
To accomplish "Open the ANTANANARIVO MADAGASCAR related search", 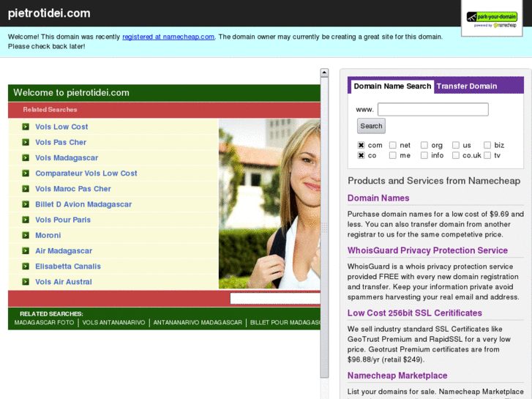I will [198, 323].
